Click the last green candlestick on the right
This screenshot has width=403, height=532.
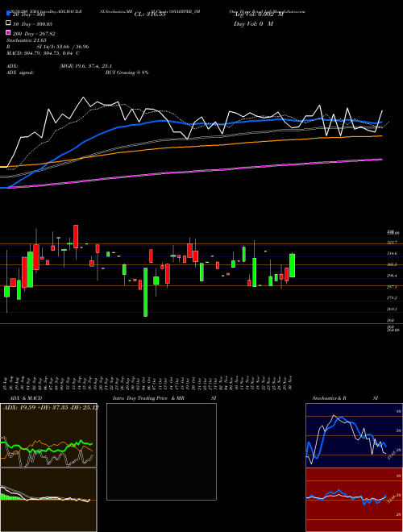[x=292, y=265]
